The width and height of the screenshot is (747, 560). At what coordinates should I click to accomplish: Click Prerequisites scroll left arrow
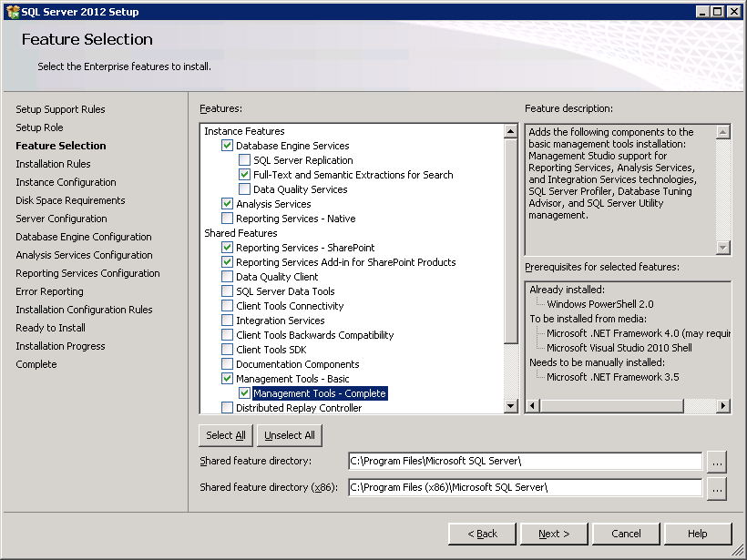tap(533, 406)
